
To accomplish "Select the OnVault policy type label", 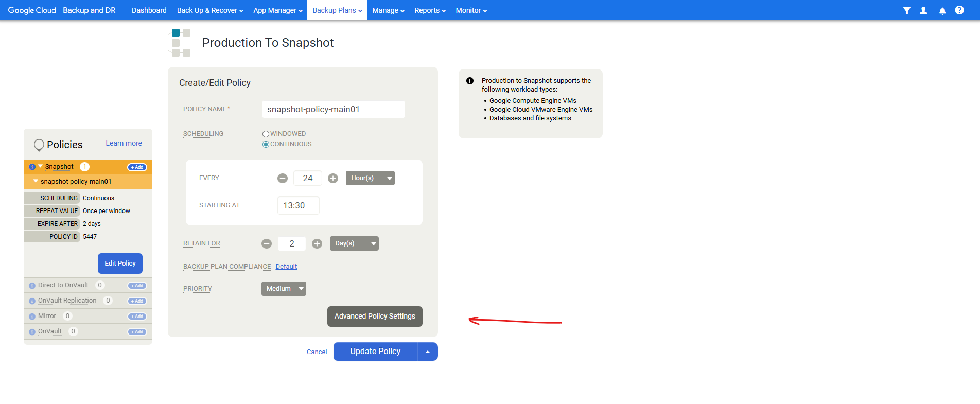I will [50, 331].
